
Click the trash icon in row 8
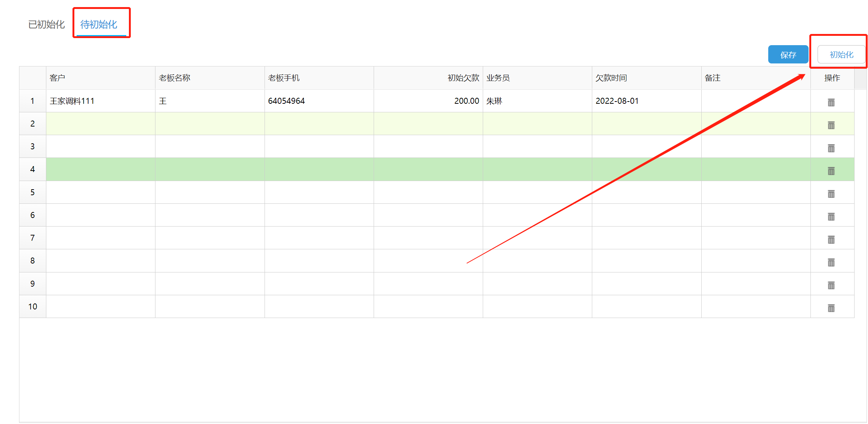(831, 262)
